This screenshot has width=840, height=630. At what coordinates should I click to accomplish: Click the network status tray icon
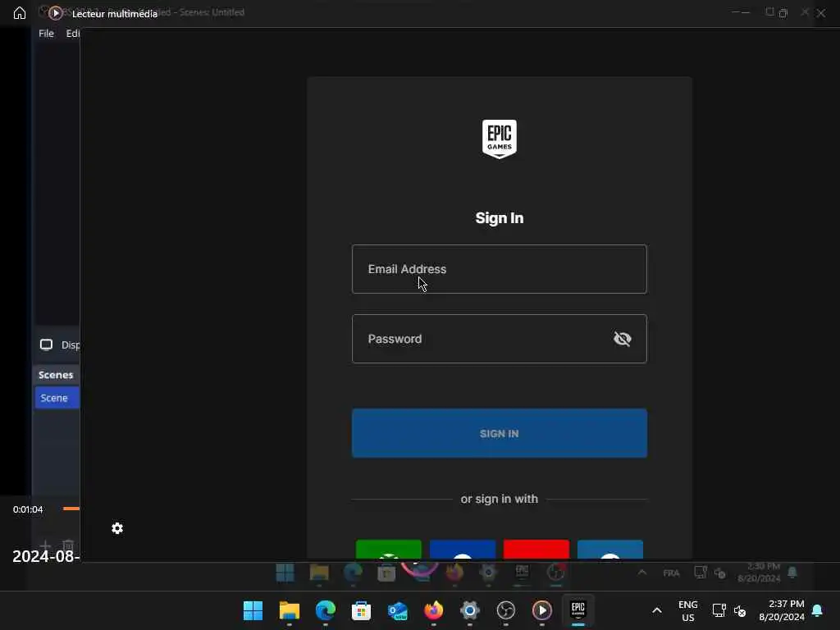pos(719,610)
